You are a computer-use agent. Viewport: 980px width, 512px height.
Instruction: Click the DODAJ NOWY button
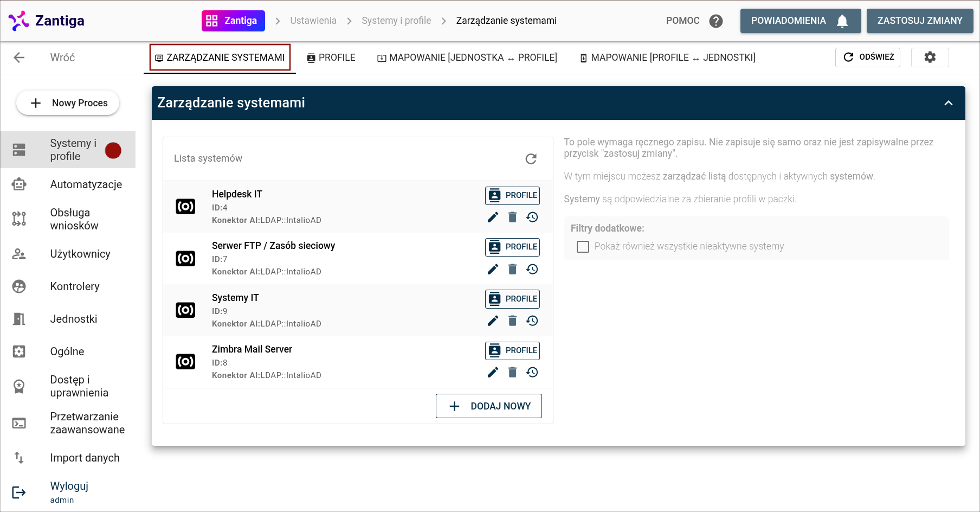click(x=488, y=406)
